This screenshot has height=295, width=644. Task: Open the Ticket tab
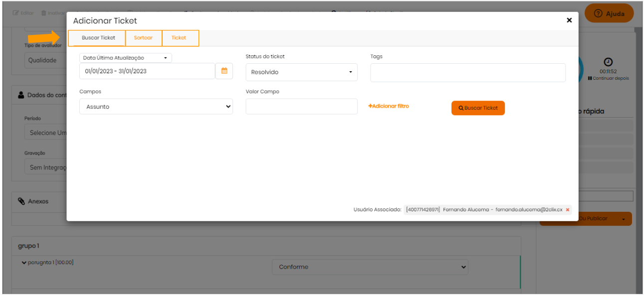(179, 38)
